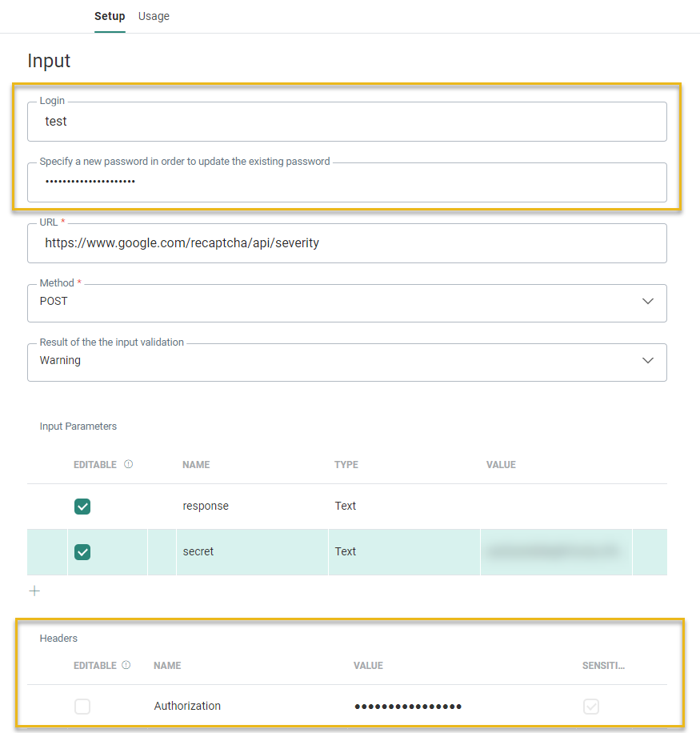The height and width of the screenshot is (733, 700).
Task: Select the secret parameter name cell
Action: point(198,552)
